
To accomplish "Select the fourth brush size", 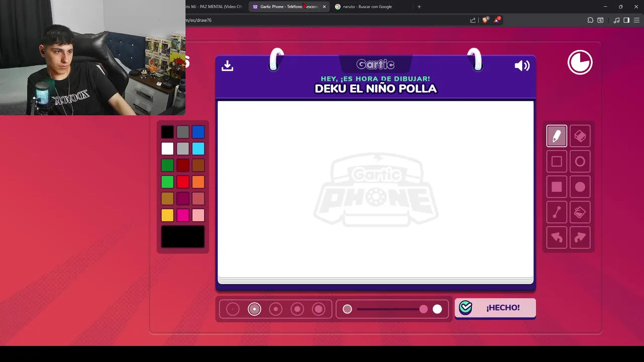I will (297, 309).
